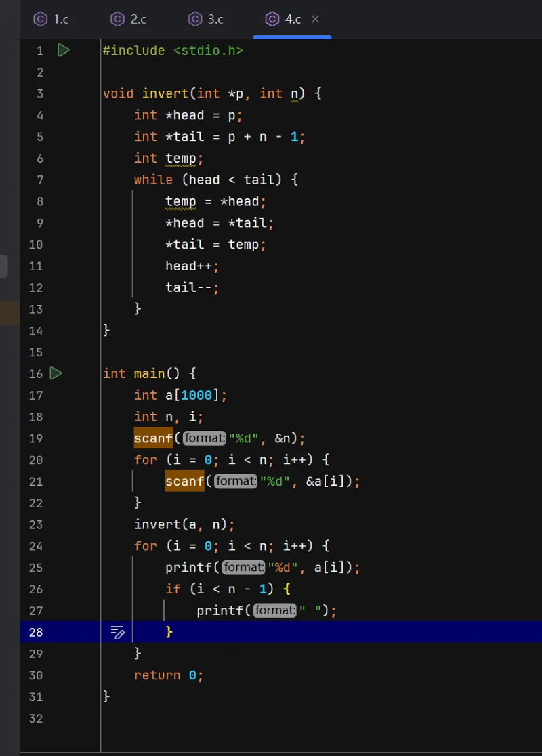Click the C file icon on the 4.c tab

(x=272, y=19)
